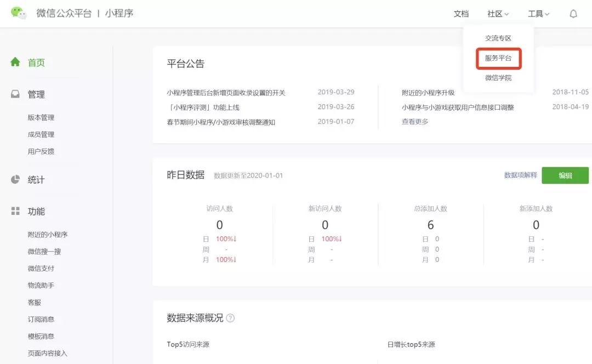Open the 工具 dropdown menu
This screenshot has height=364, width=592.
(x=538, y=14)
